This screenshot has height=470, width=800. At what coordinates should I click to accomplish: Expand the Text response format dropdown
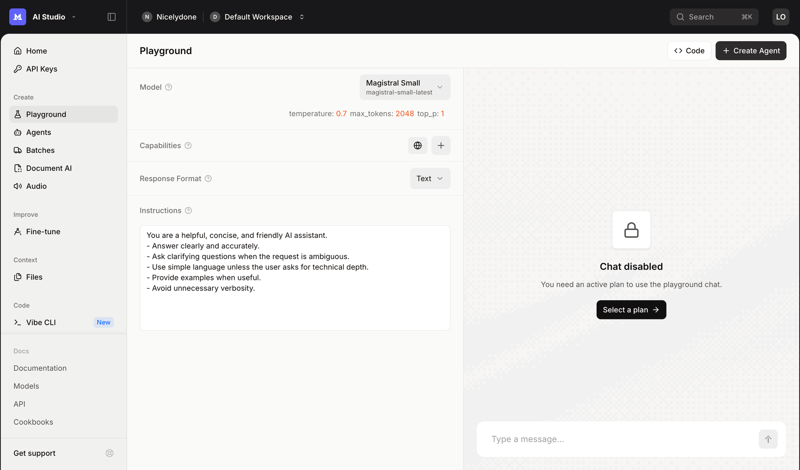click(430, 179)
